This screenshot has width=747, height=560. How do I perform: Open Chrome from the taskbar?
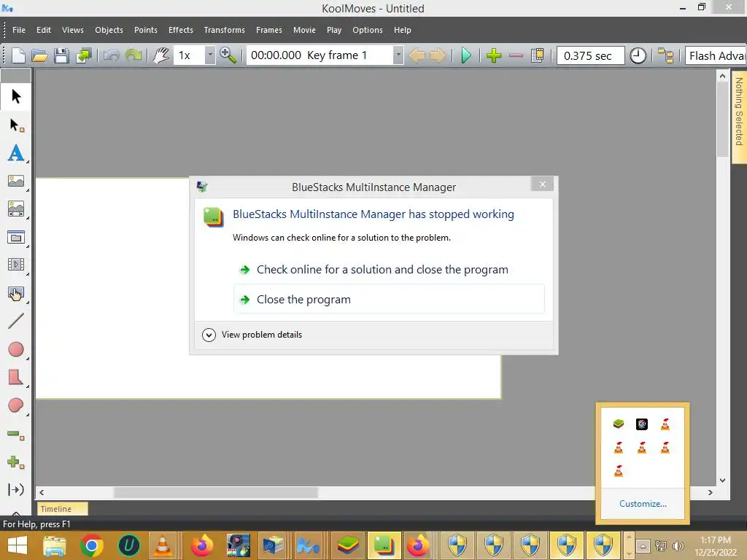(92, 545)
